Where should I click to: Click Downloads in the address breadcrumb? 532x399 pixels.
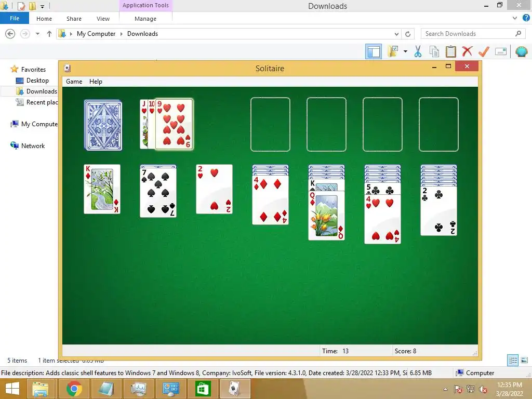(142, 34)
